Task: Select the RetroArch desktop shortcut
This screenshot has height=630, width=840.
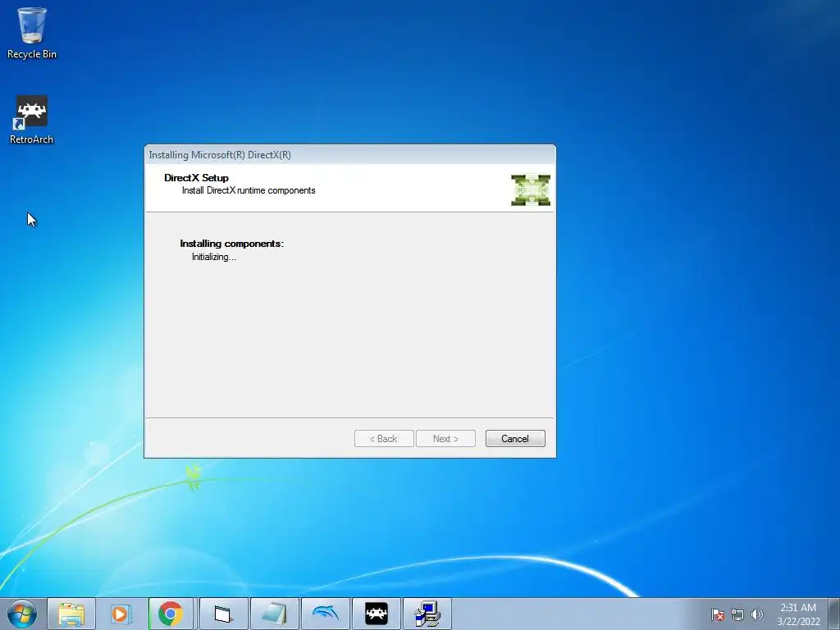Action: pos(32,120)
